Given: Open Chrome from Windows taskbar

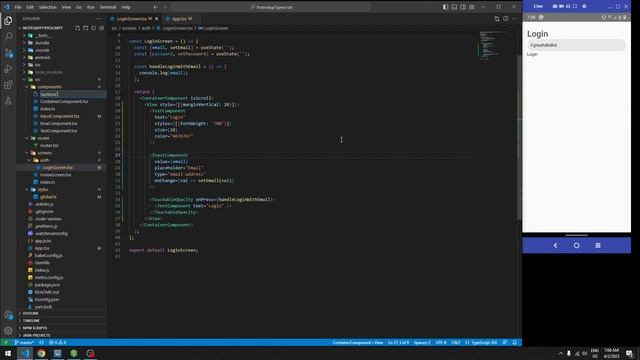Looking at the screenshot, I should click(41, 353).
